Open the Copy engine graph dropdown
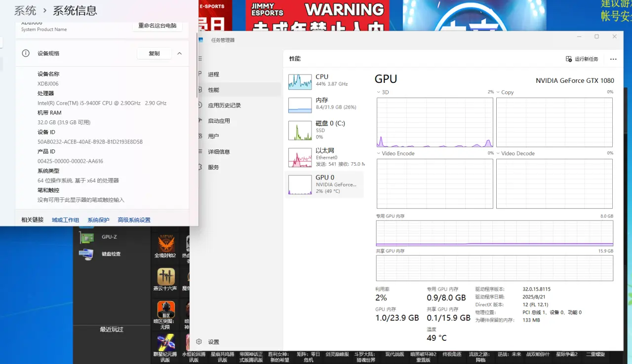 [498, 92]
